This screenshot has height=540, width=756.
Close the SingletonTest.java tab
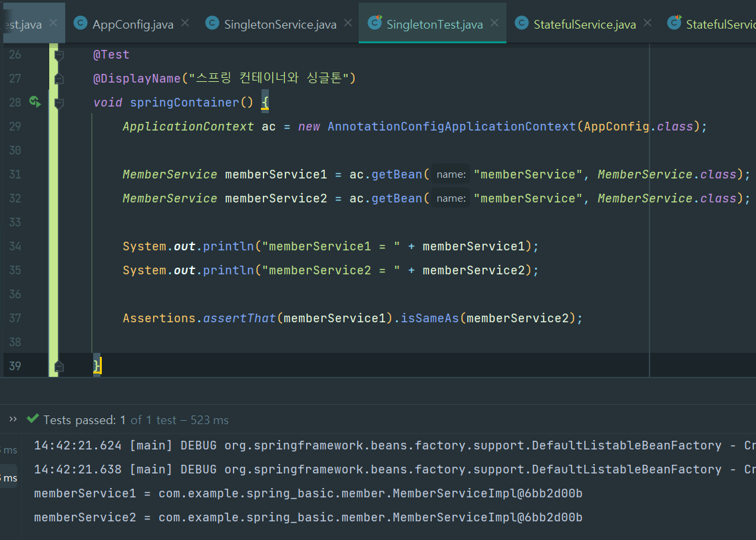tap(494, 23)
